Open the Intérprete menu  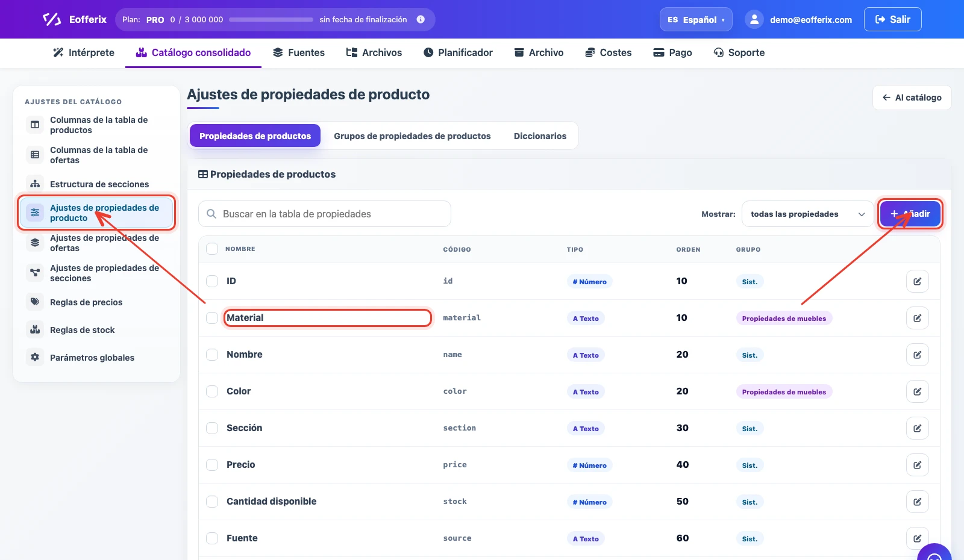[84, 52]
